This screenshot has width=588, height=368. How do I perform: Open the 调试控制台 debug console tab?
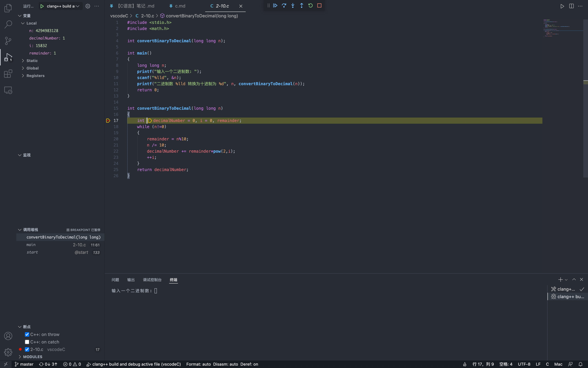(x=152, y=280)
